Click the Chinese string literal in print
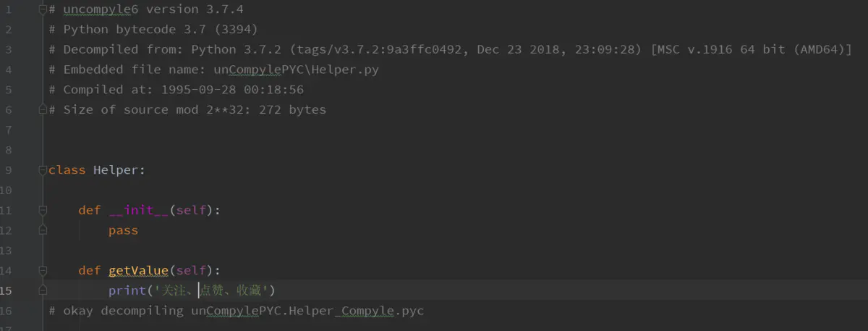The height and width of the screenshot is (331, 868). coord(210,290)
